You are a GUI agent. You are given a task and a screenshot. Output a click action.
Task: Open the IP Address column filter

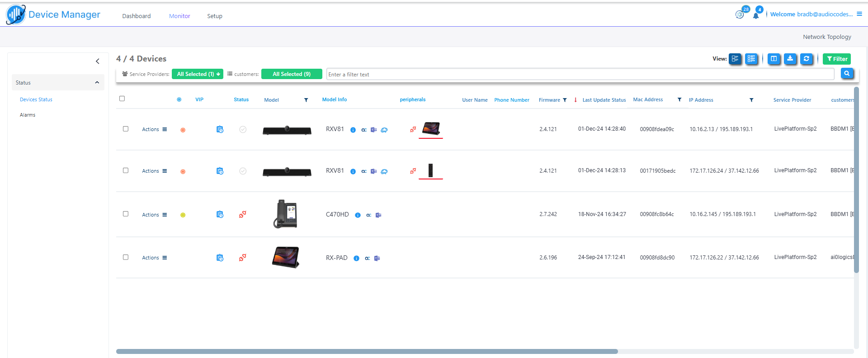pyautogui.click(x=751, y=100)
